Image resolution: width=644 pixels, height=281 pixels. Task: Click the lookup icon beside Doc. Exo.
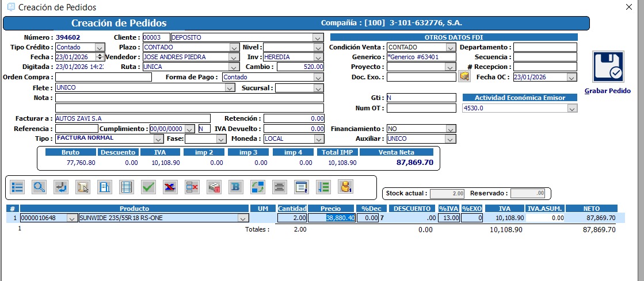464,76
